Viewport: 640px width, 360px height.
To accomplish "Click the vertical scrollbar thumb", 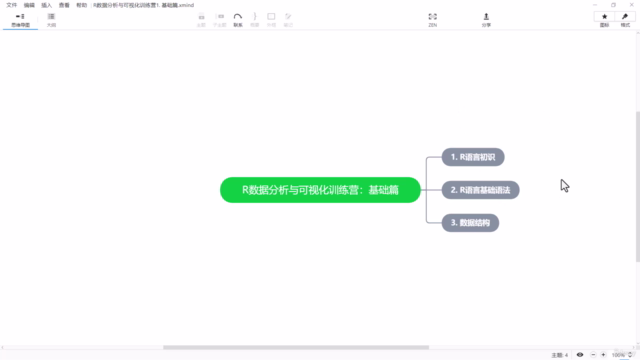I will (x=638, y=186).
